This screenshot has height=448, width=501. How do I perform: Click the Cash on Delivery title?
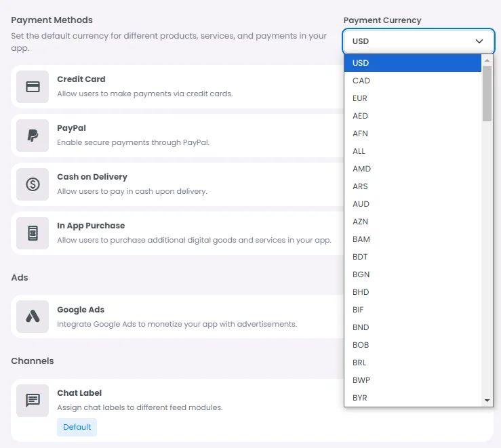pyautogui.click(x=92, y=177)
